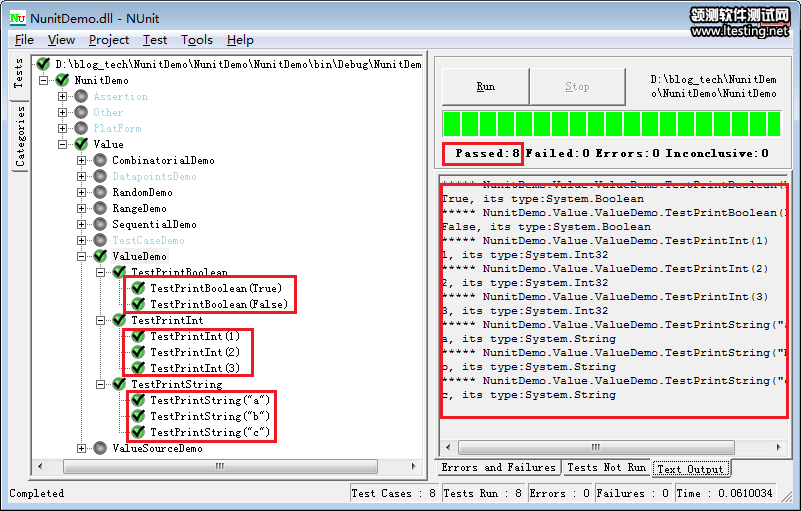
Task: Click left arrow of text output scrollbar
Action: (448, 448)
